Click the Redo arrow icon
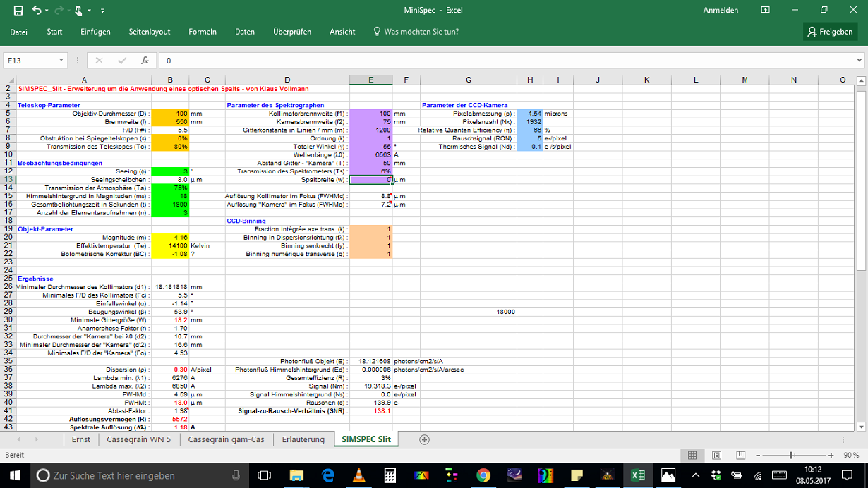Image resolution: width=868 pixels, height=488 pixels. [x=58, y=10]
